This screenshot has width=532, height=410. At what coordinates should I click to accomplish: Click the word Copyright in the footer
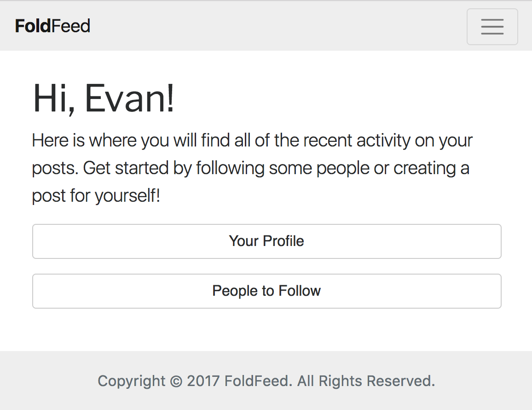(x=131, y=381)
